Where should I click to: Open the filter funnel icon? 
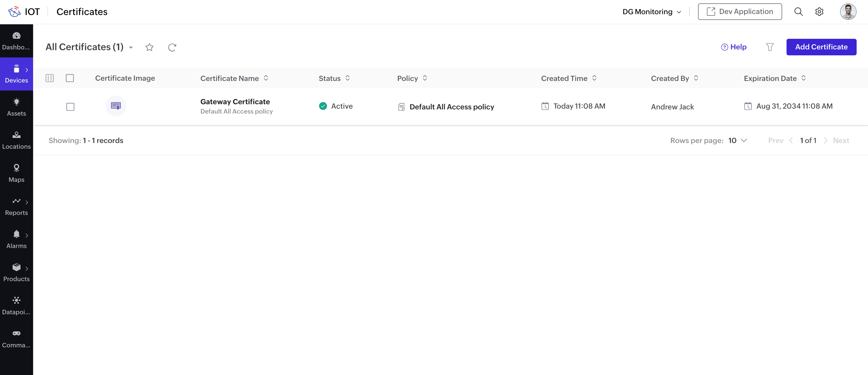[x=770, y=47]
